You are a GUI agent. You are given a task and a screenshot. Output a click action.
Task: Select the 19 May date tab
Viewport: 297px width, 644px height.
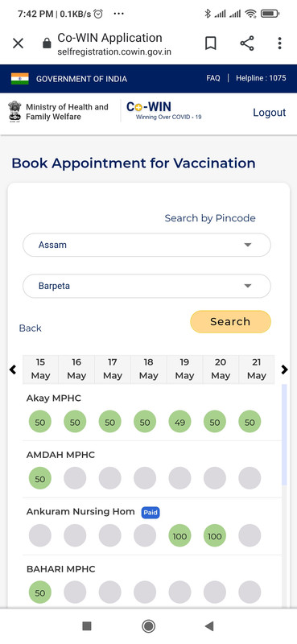click(x=184, y=369)
